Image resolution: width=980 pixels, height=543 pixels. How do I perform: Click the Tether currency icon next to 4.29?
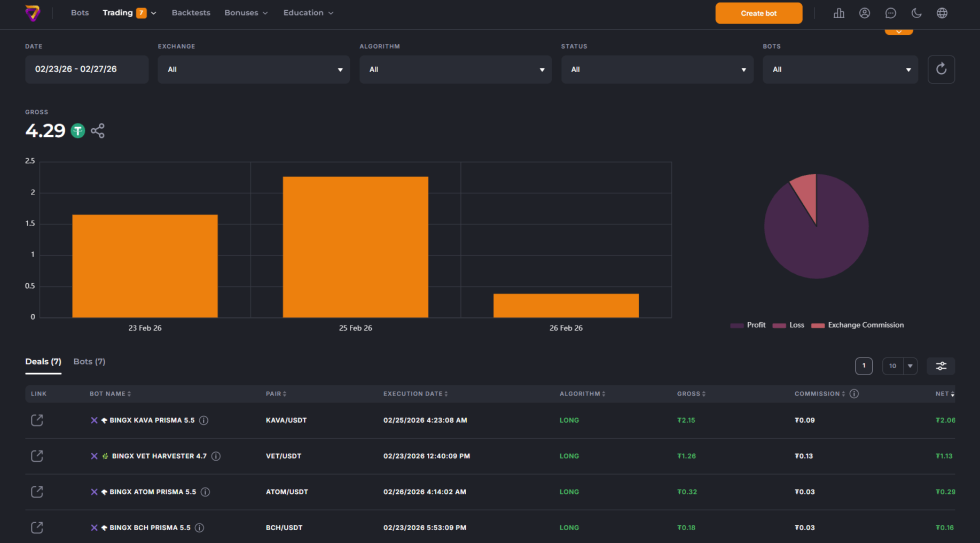pyautogui.click(x=77, y=130)
